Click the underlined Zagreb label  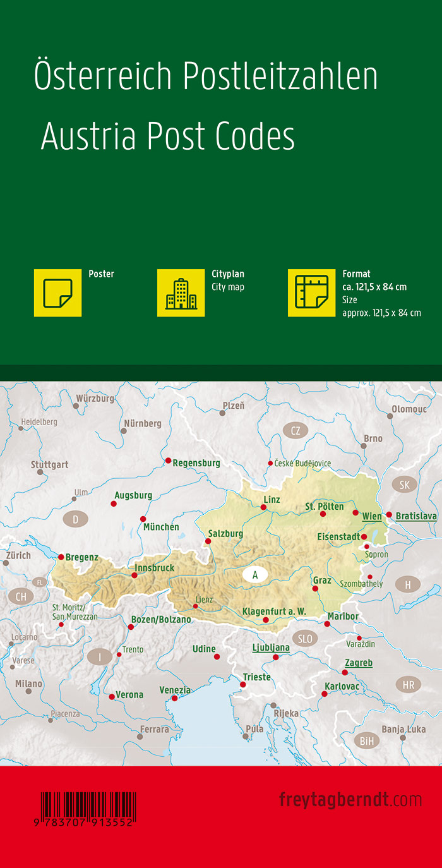(358, 663)
